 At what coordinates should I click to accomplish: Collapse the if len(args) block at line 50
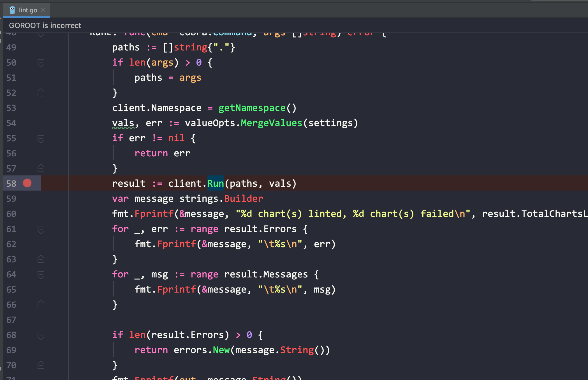[41, 62]
